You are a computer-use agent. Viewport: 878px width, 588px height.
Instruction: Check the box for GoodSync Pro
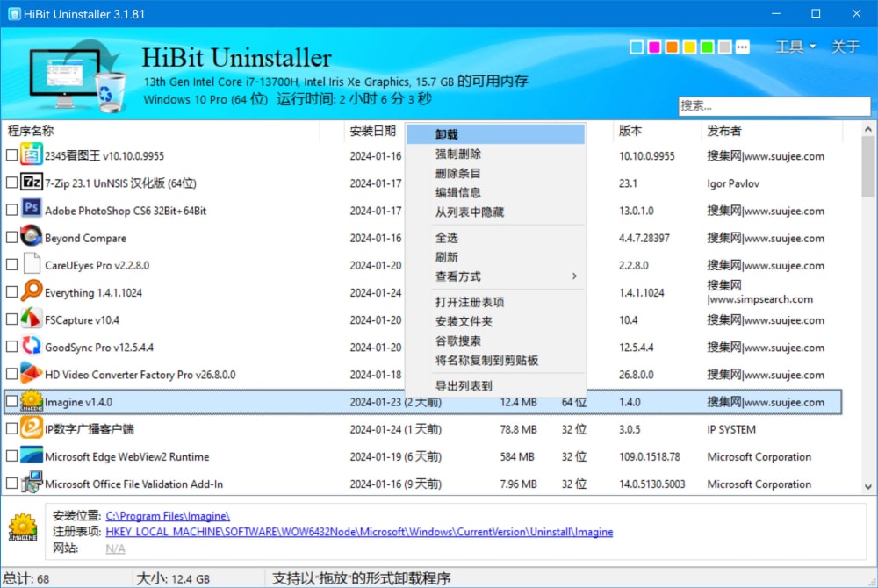pyautogui.click(x=11, y=347)
